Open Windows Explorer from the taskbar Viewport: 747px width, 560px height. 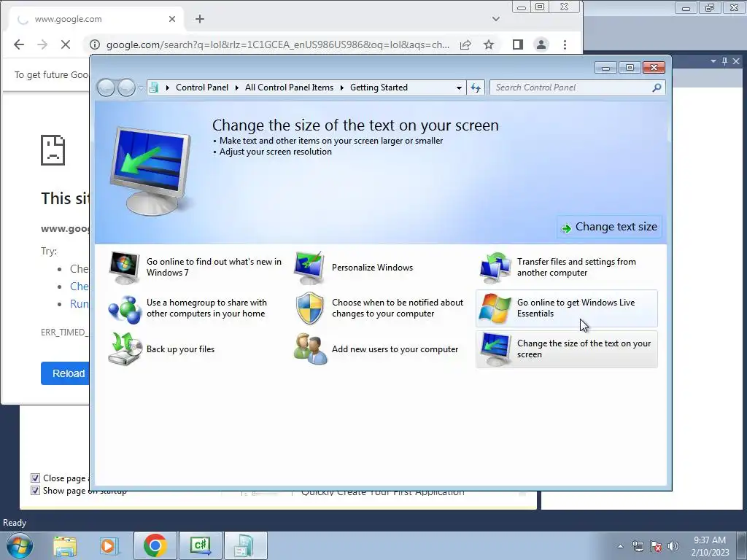point(65,545)
